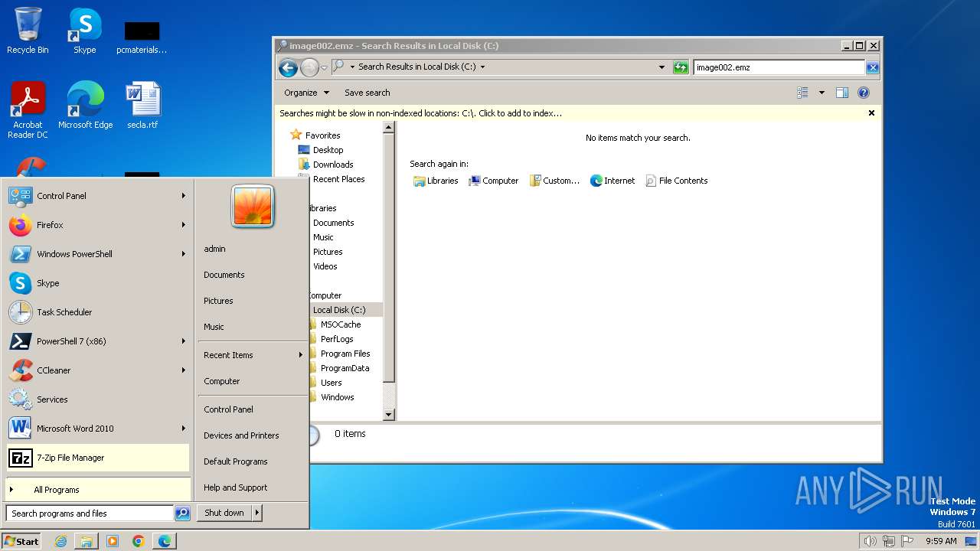Screen dimensions: 980x551
Task: Show All Programs in Start menu
Action: (x=97, y=490)
